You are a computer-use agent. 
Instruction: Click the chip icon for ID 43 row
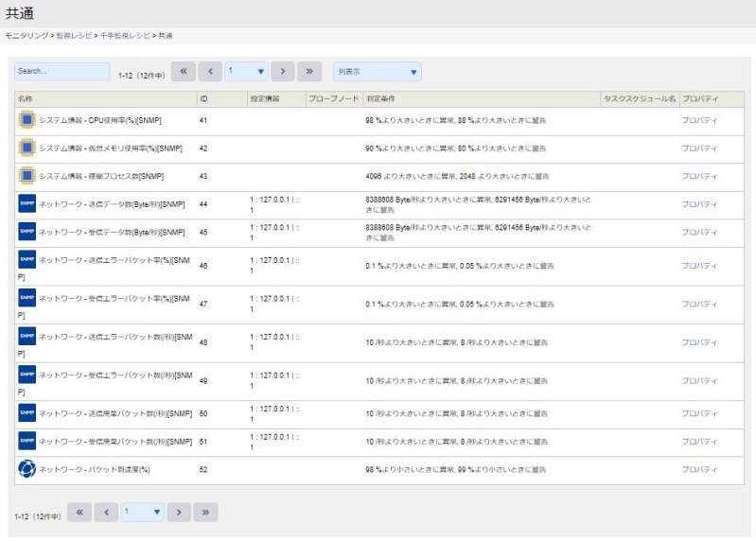pyautogui.click(x=27, y=176)
